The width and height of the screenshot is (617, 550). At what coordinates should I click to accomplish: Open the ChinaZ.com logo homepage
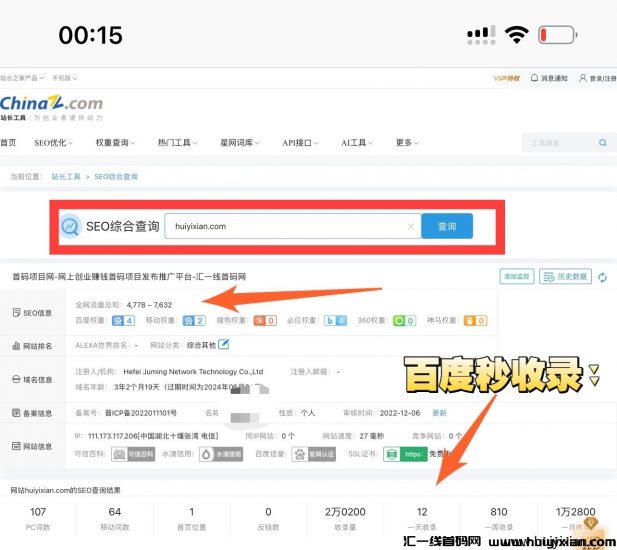coord(51,103)
